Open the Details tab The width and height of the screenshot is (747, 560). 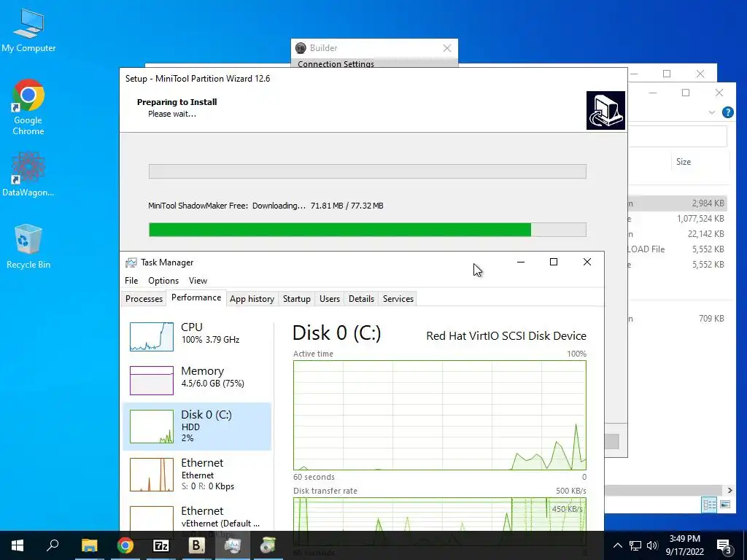361,298
